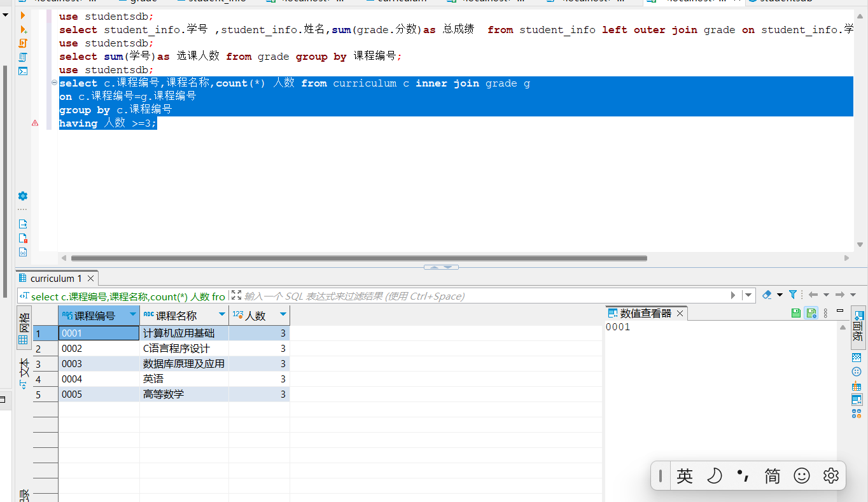
Task: Click the checkered grid panel icon in right sidebar
Action: 857,358
